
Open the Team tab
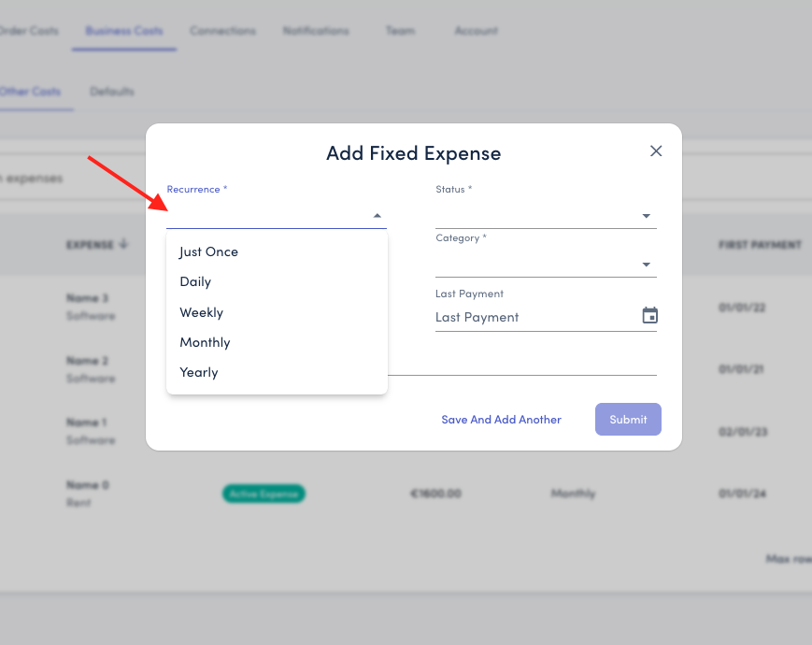pos(400,31)
